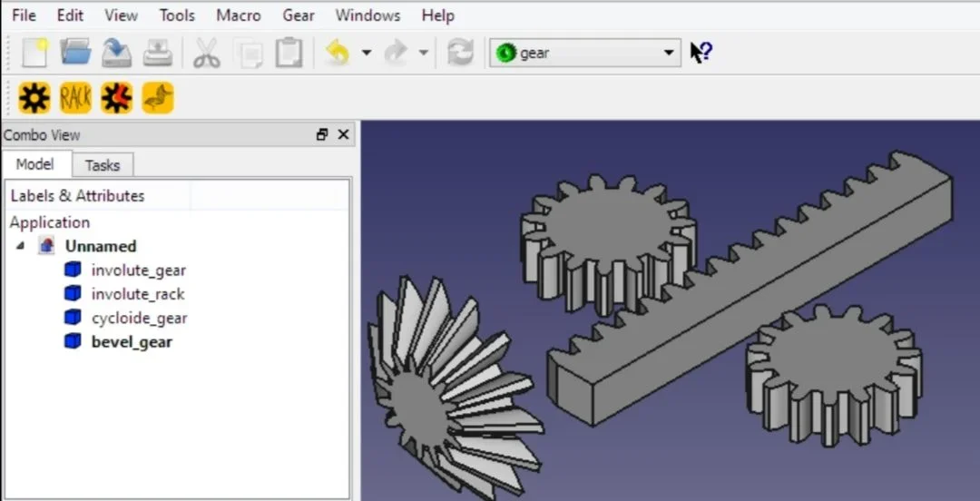This screenshot has width=980, height=501.
Task: Open the gear workbench selector dropdown
Action: [585, 54]
